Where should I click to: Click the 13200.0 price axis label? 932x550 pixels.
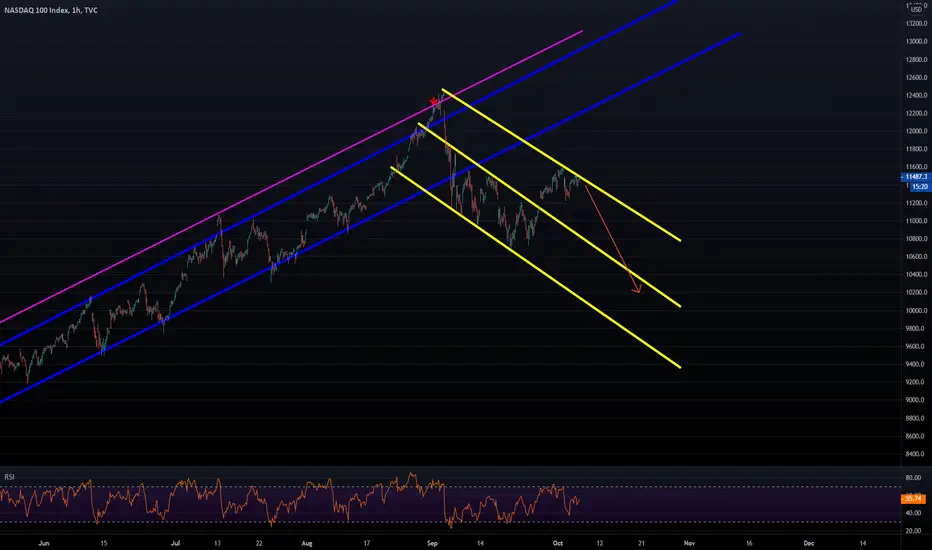click(916, 23)
